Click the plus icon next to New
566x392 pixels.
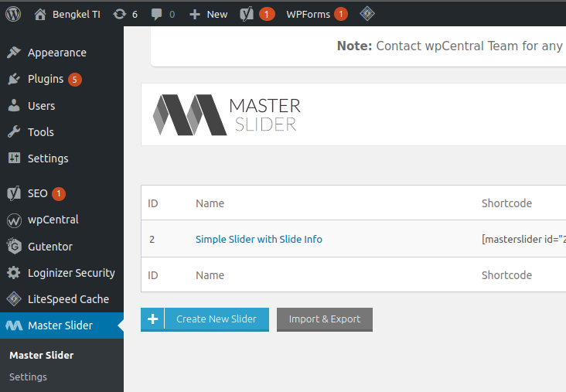click(x=195, y=15)
